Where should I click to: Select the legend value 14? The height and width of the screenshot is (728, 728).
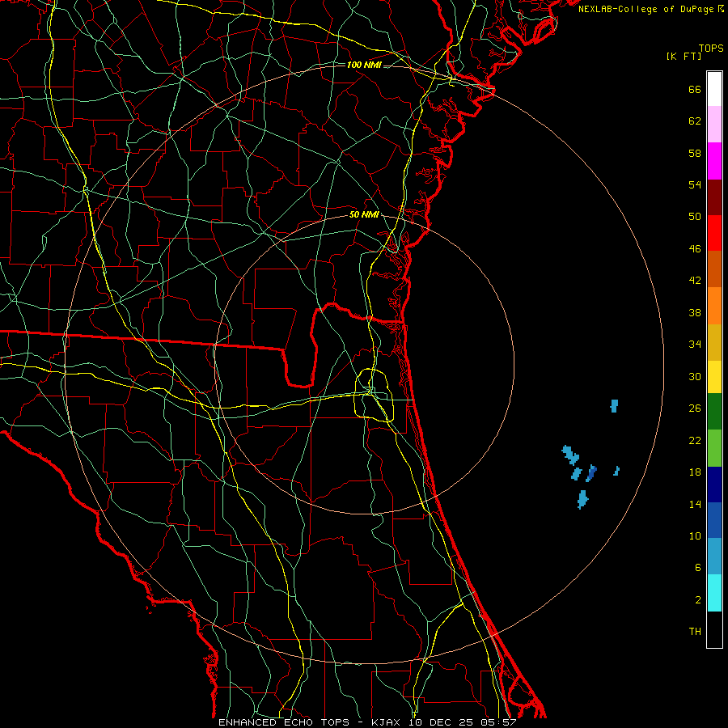(695, 504)
